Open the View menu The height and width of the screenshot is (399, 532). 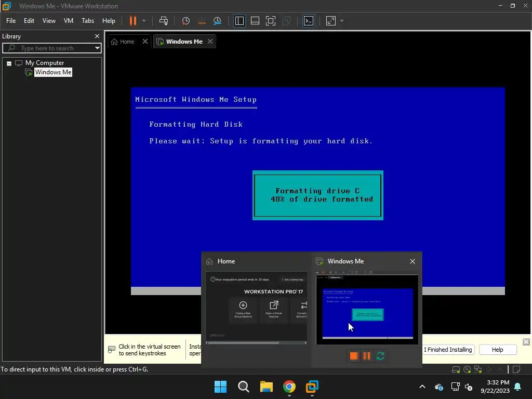(49, 21)
